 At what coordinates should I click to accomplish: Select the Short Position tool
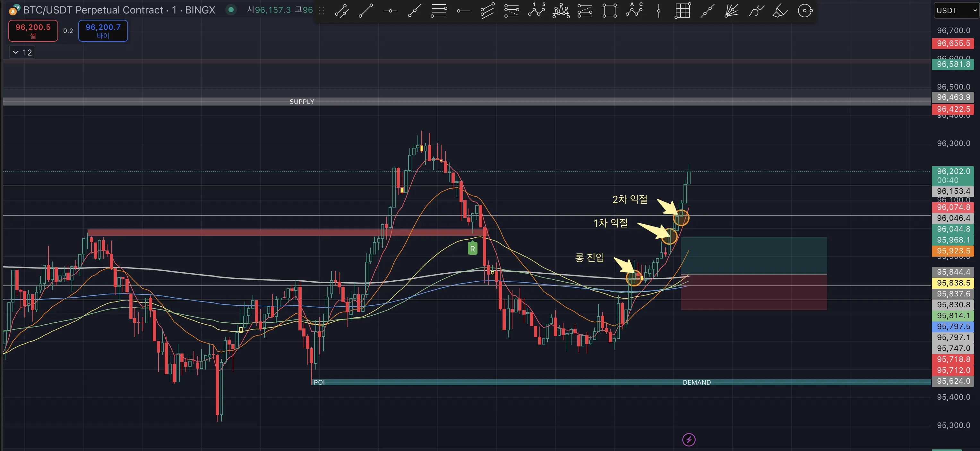(585, 10)
